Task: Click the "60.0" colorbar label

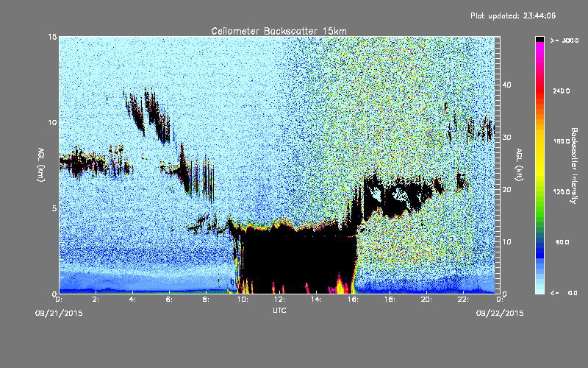Action: 562,242
